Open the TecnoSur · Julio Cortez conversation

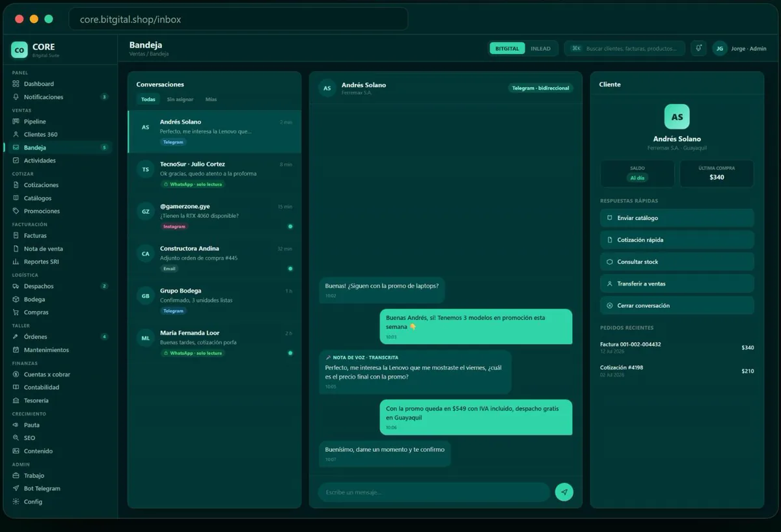(215, 174)
